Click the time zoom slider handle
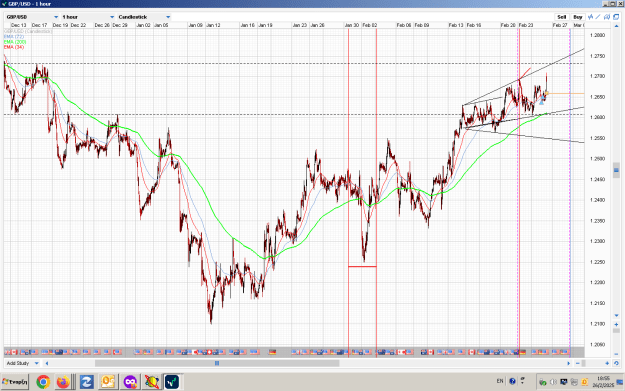The height and width of the screenshot is (391, 625). [x=584, y=363]
